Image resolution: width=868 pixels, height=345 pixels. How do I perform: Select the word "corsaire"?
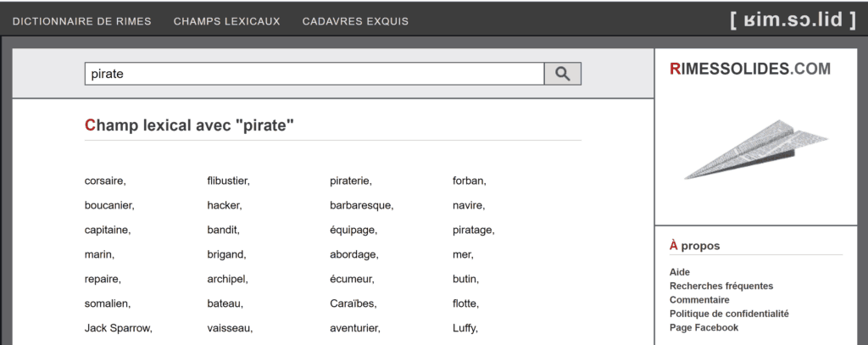tap(104, 181)
